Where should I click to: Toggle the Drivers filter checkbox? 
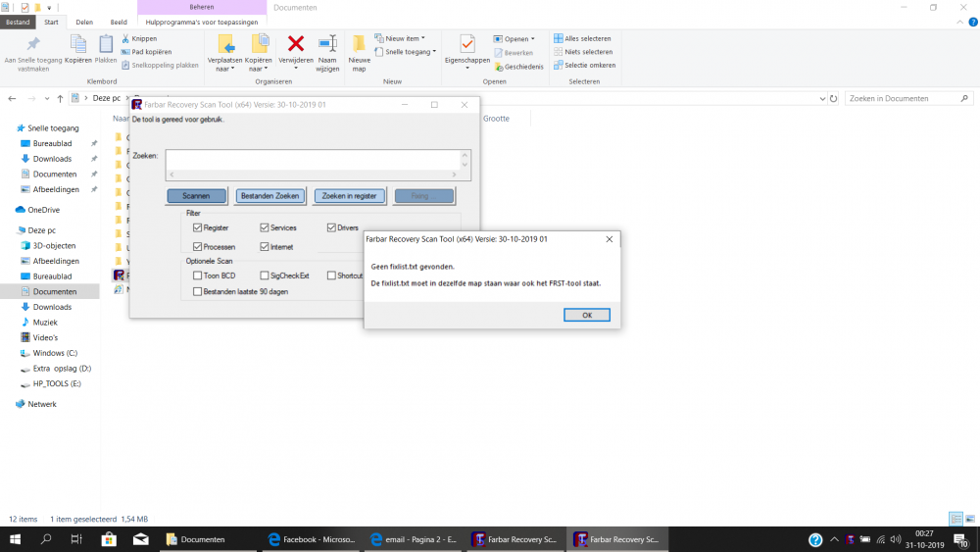(331, 227)
